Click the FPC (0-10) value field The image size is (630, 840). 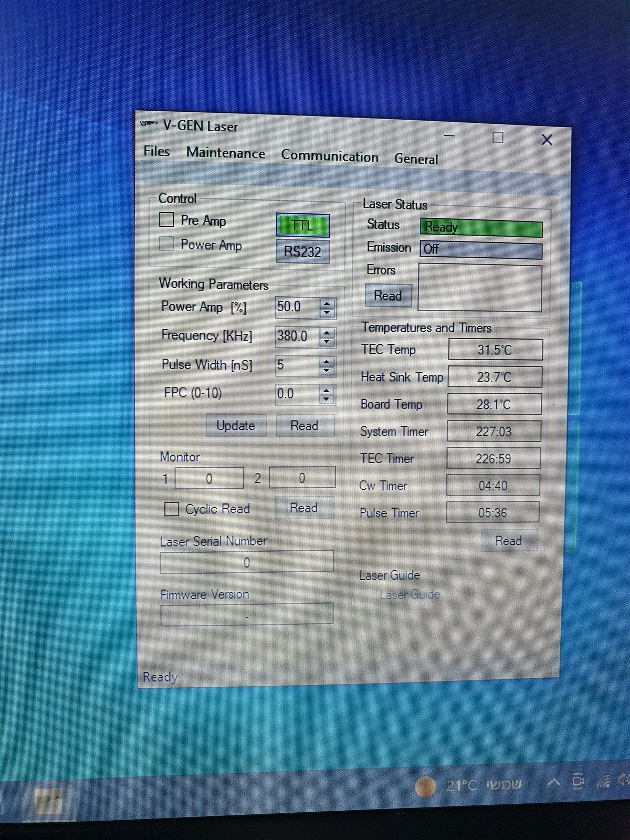tap(297, 394)
